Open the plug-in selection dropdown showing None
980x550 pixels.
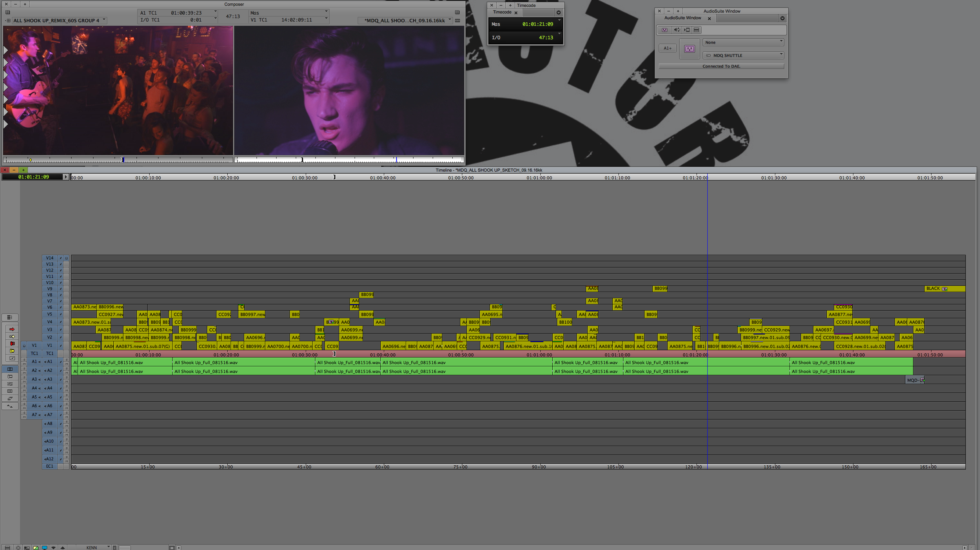click(743, 42)
